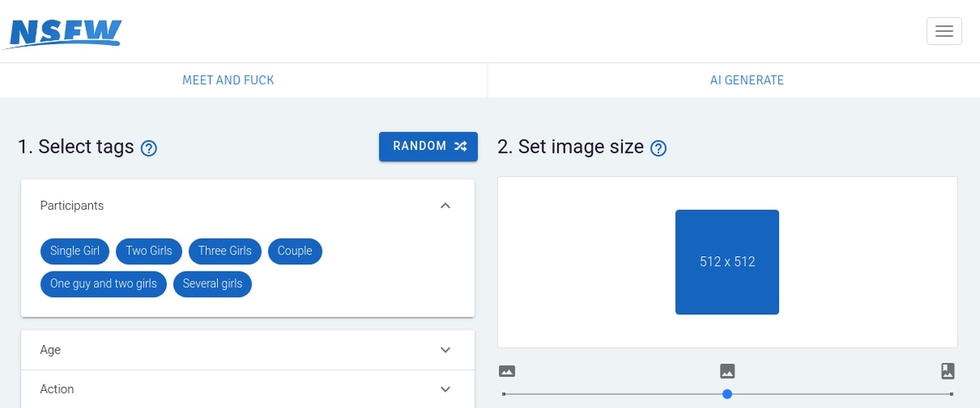Click help icon beside Set image size

tap(658, 149)
